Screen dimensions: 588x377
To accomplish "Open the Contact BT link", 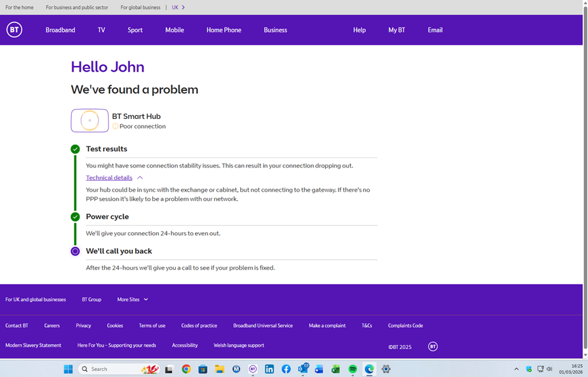I will [x=16, y=326].
